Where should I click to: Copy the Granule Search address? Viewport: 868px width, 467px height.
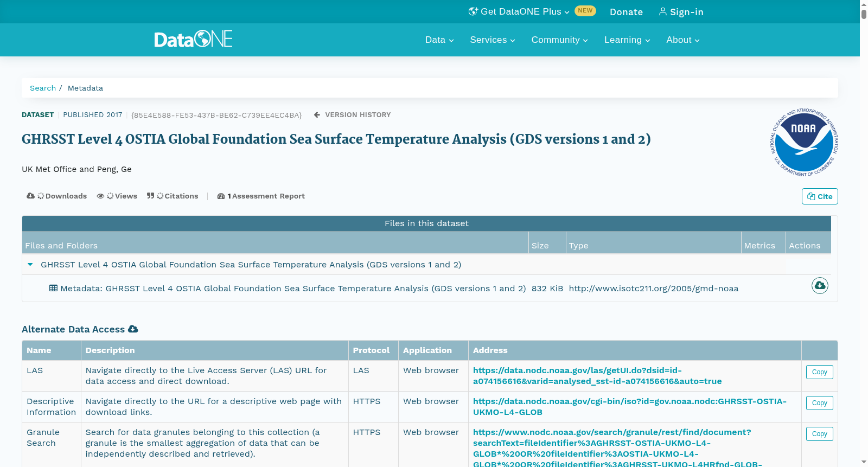click(819, 434)
